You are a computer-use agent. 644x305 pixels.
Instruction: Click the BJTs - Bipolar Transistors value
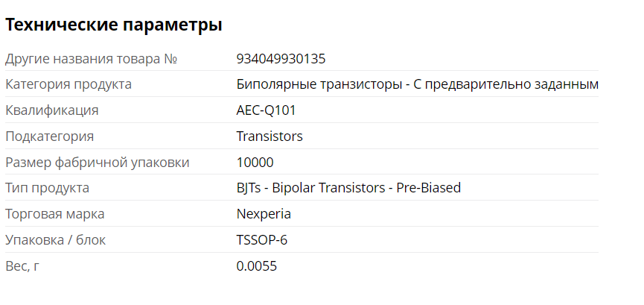point(348,188)
